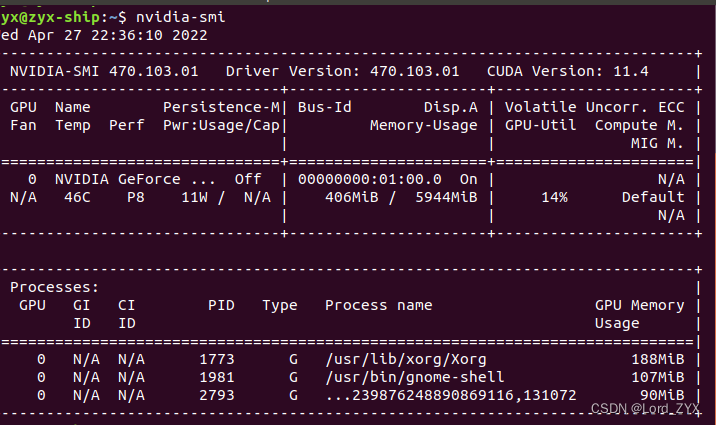Click 'Volatile Uncorr. ECC' header
The image size is (716, 425).
(x=595, y=107)
